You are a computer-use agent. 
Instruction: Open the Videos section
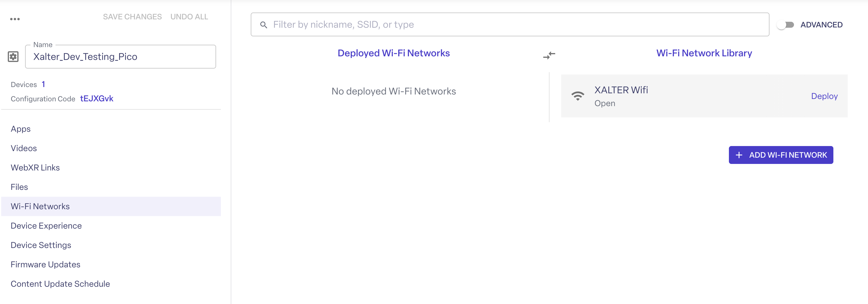pos(111,148)
